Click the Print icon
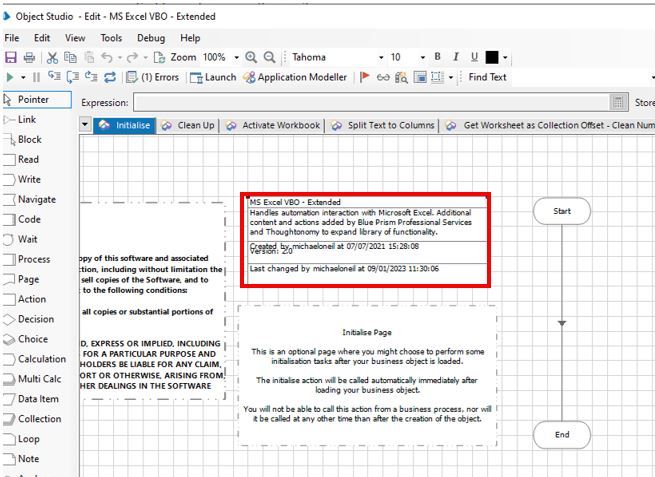 pyautogui.click(x=29, y=57)
